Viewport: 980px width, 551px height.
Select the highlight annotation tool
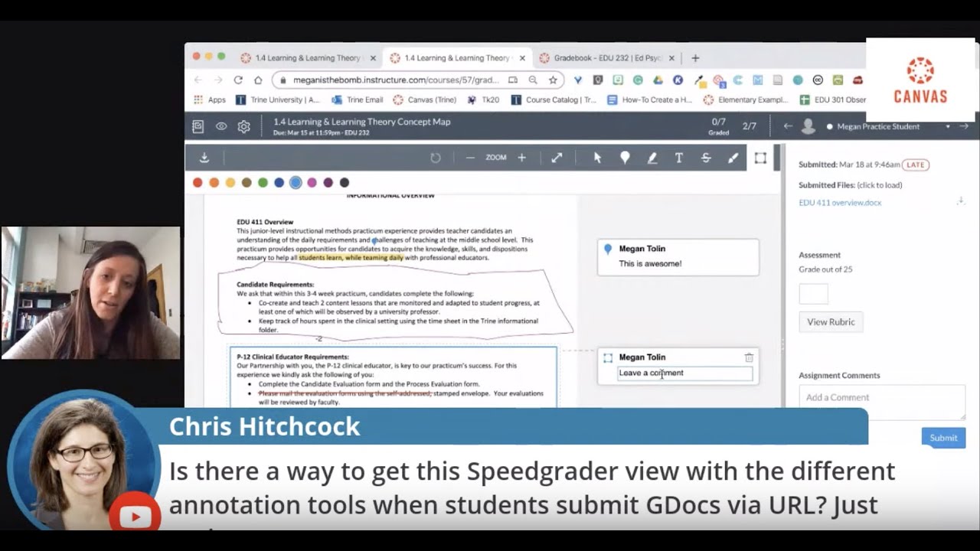[652, 158]
